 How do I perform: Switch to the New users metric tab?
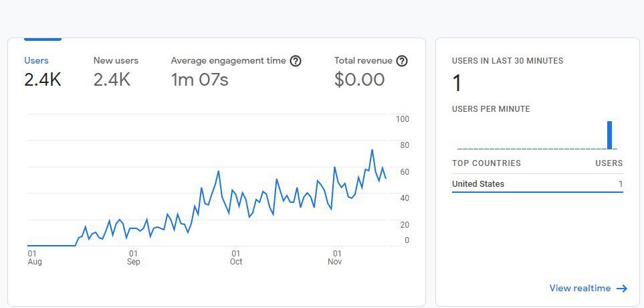[x=116, y=61]
